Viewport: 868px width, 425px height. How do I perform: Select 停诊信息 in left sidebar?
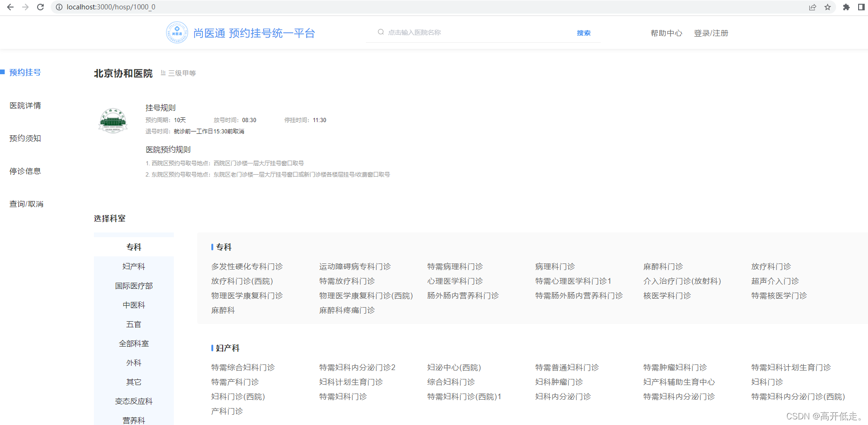[x=25, y=171]
